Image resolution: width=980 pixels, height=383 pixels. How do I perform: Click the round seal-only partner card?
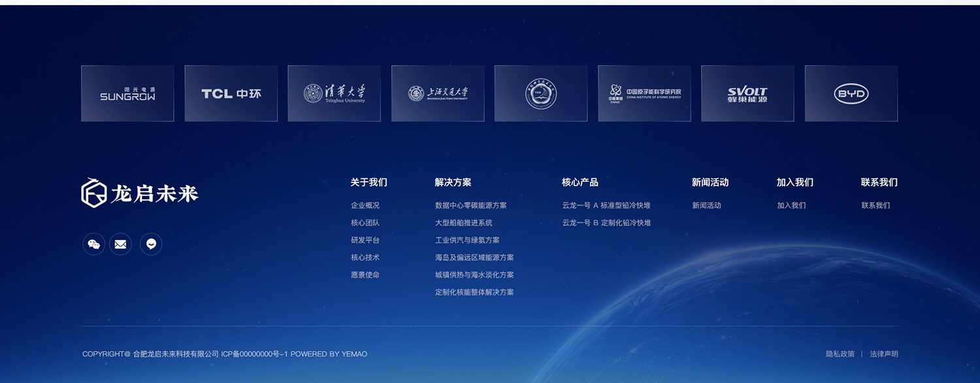pyautogui.click(x=541, y=93)
